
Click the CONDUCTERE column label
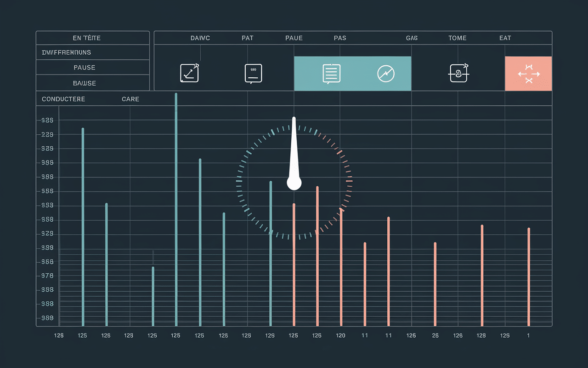(x=63, y=99)
